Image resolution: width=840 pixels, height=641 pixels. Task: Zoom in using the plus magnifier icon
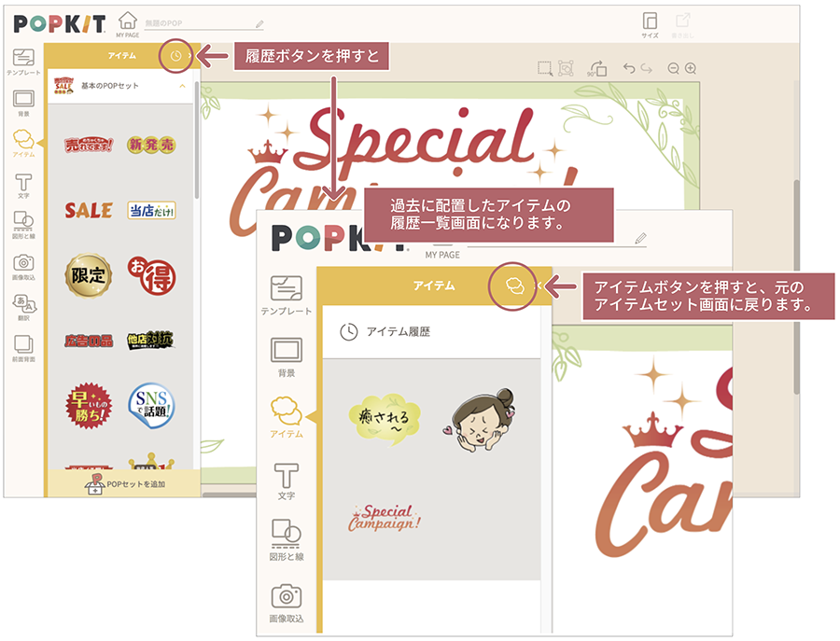pos(691,67)
